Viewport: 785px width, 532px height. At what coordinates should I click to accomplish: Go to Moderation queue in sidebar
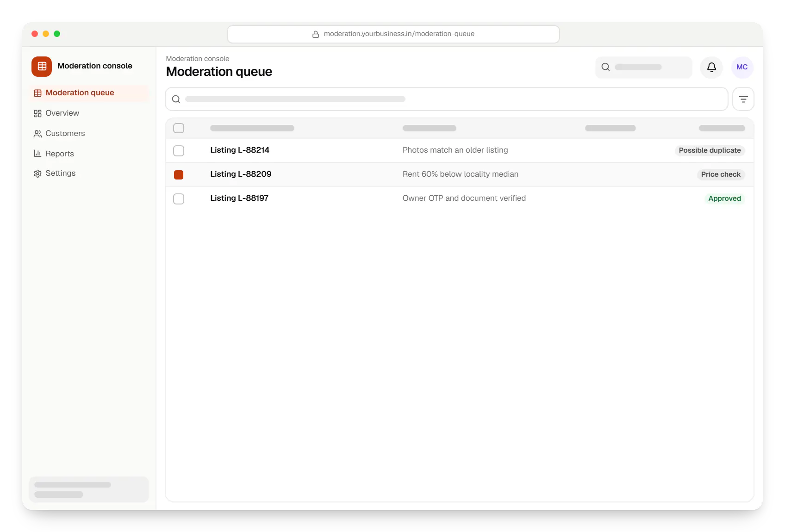point(89,93)
